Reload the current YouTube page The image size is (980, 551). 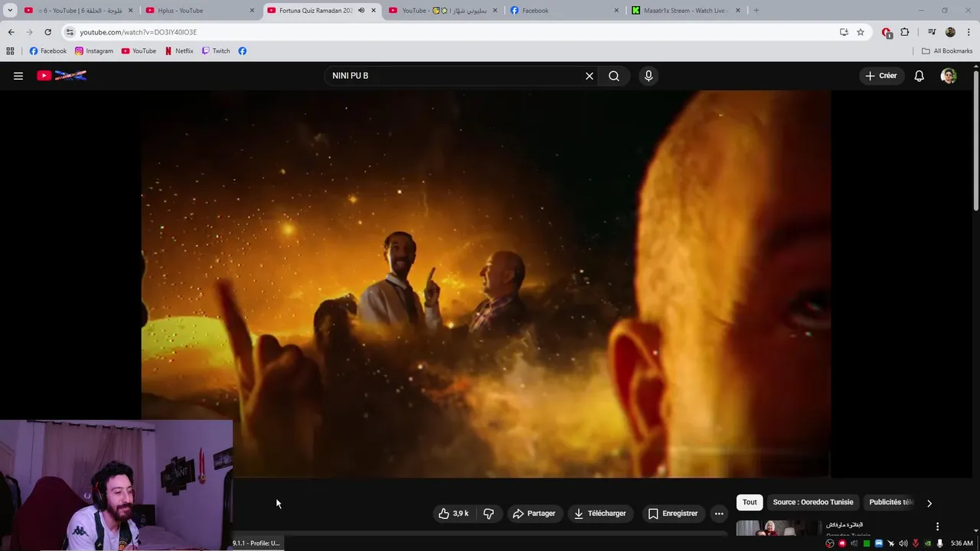click(47, 32)
